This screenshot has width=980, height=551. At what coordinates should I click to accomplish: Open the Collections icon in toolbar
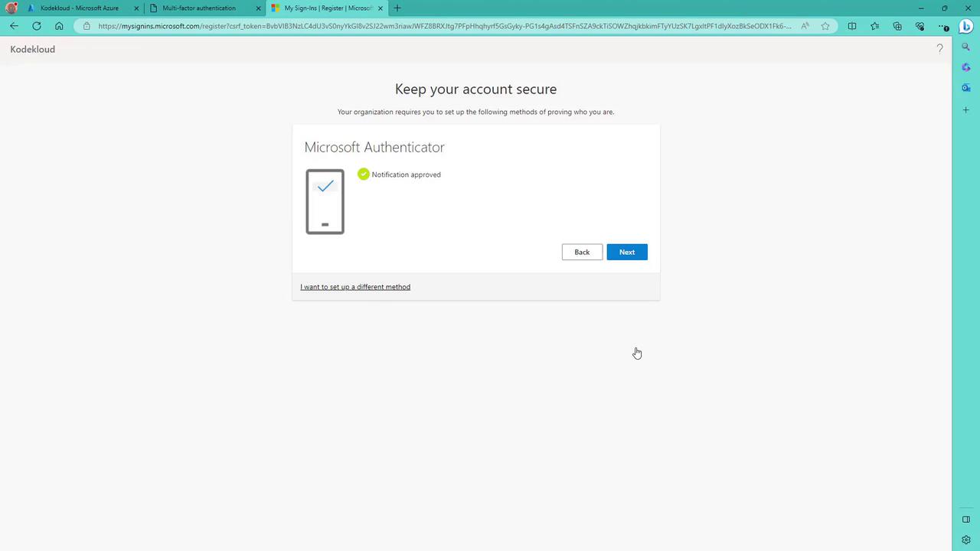tap(897, 26)
